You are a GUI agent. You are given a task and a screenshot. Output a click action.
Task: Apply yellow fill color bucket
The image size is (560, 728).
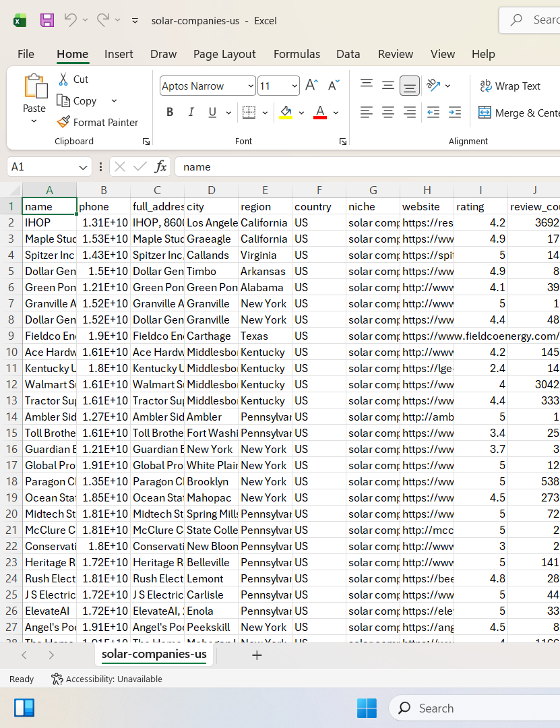[286, 112]
